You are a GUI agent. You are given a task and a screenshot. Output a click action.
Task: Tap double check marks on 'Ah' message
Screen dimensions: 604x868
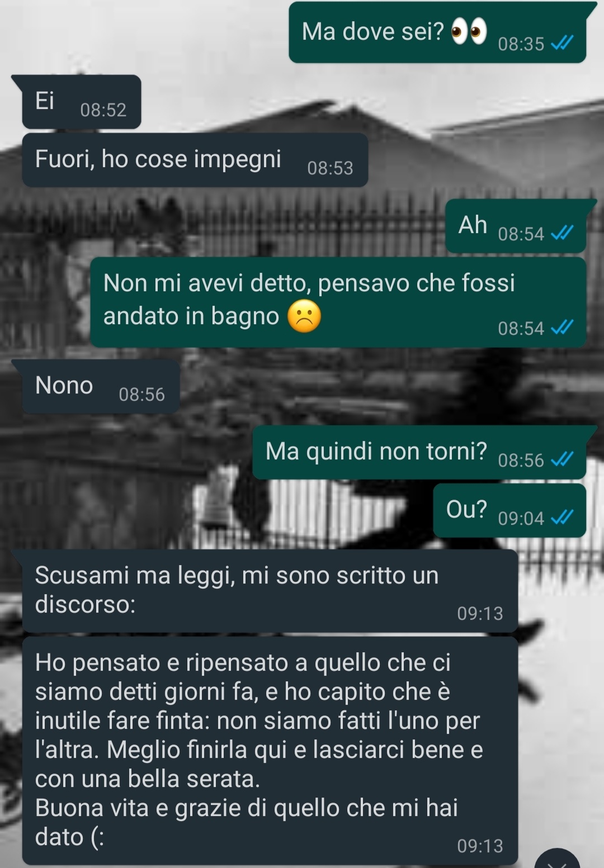[562, 233]
